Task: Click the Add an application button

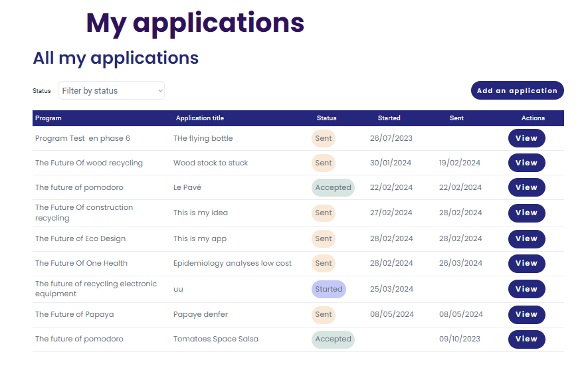Action: point(517,91)
